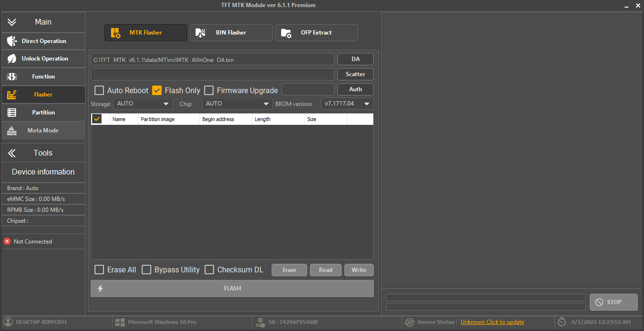644x331 pixels.
Task: Switch to the BIN Flasher tab
Action: click(231, 32)
